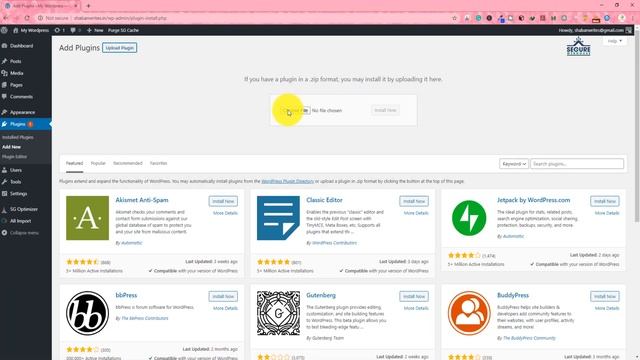This screenshot has height=360, width=640.
Task: Open the Keyword search type dropdown
Action: [513, 164]
